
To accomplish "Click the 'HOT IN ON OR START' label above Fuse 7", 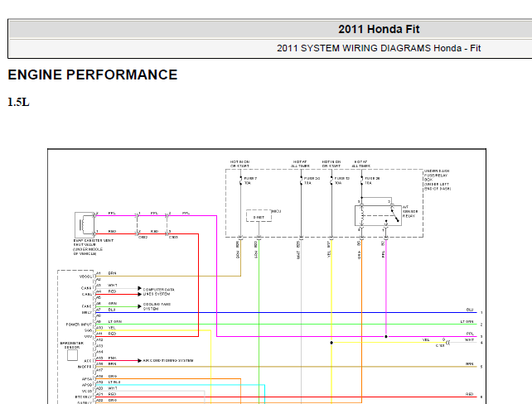I will click(x=239, y=164).
